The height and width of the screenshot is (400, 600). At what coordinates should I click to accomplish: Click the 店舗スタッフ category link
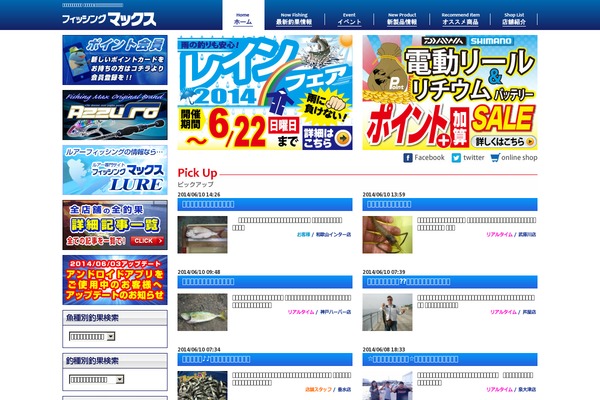click(318, 390)
